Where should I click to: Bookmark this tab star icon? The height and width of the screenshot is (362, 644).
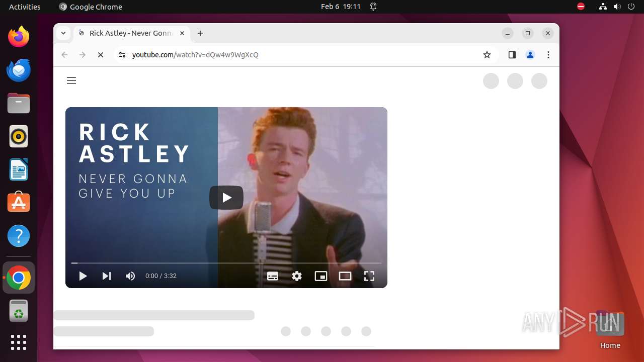coord(487,55)
